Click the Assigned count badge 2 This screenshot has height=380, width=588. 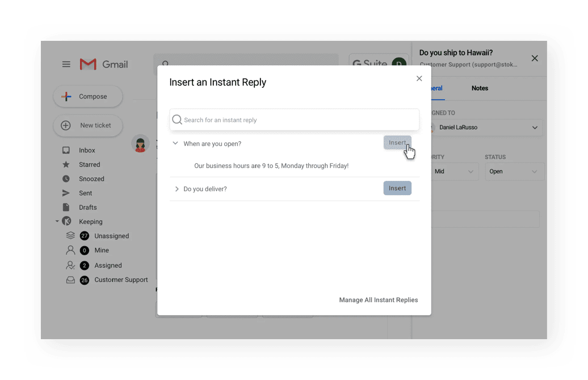pos(85,265)
